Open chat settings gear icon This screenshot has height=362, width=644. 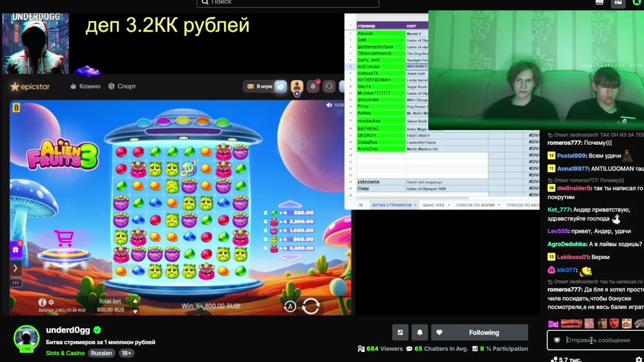pos(639,359)
